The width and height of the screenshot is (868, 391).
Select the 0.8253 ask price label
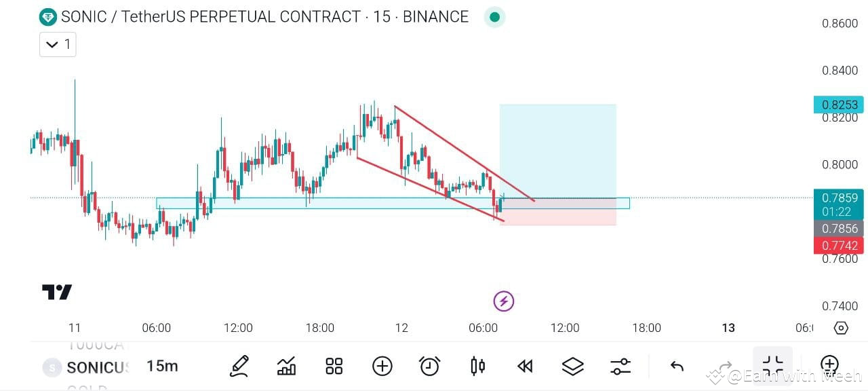(838, 105)
